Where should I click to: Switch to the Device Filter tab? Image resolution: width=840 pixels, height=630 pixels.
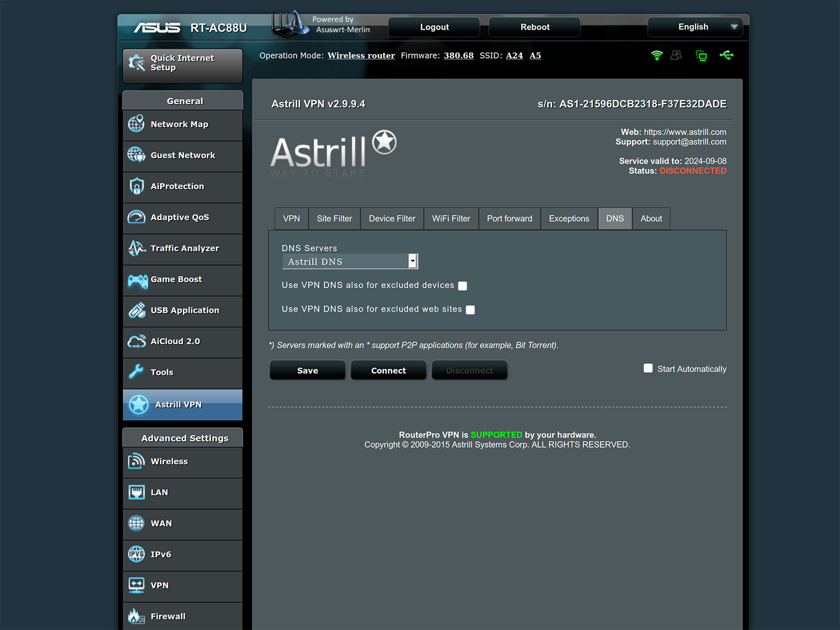392,218
